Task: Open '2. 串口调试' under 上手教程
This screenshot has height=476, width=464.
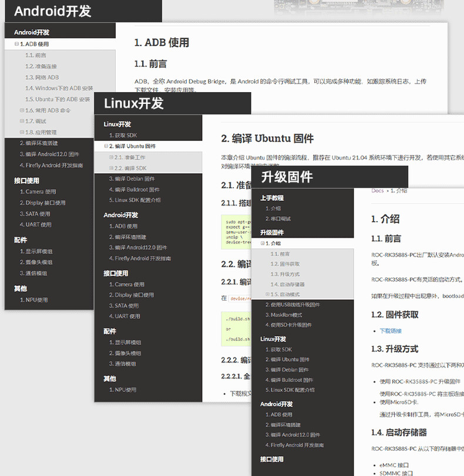Action: (x=278, y=219)
